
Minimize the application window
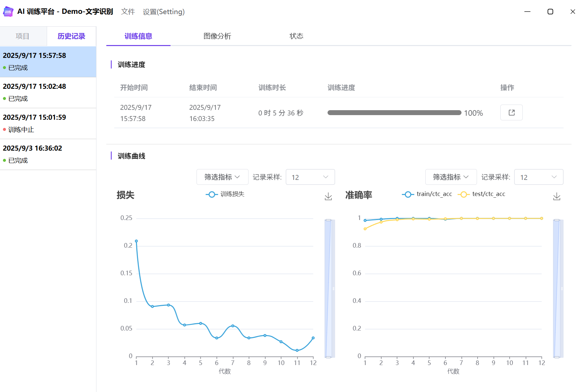[x=527, y=12]
